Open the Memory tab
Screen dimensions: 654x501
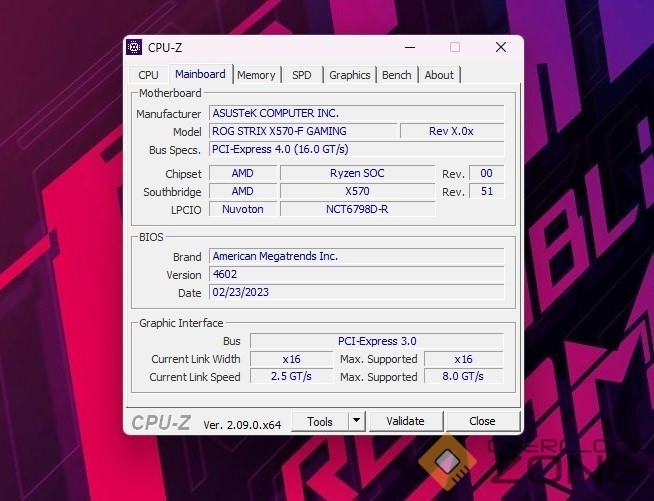[x=256, y=75]
